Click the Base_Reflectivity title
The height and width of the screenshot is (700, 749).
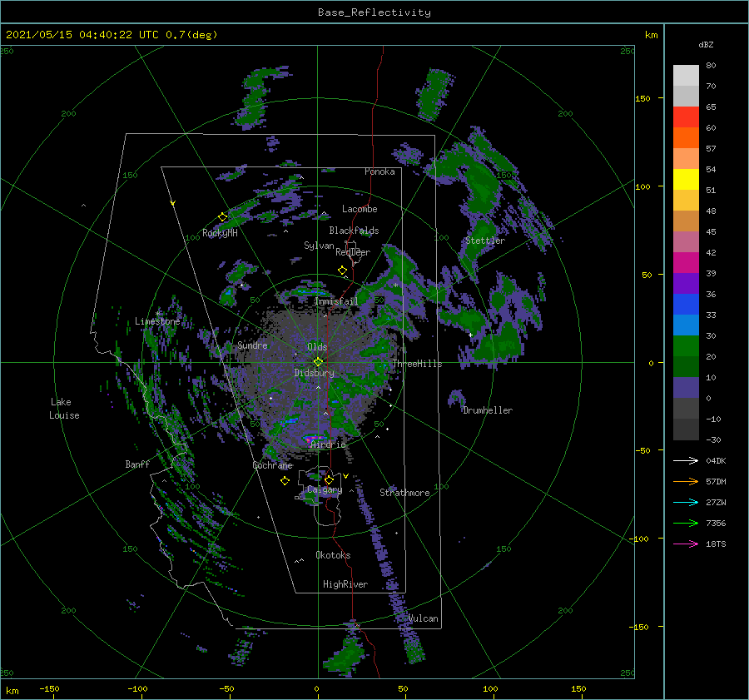click(x=374, y=12)
